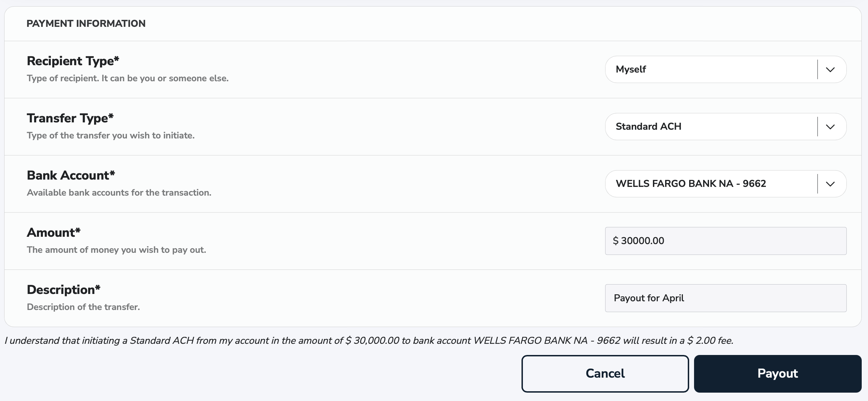Click the Transfer Type label
This screenshot has height=401, width=868.
pos(70,118)
